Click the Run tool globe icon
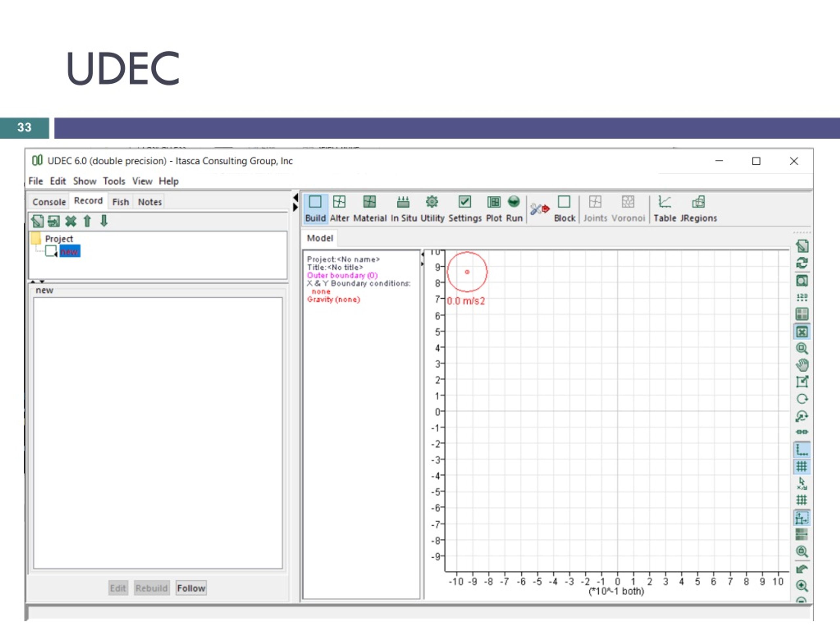840x630 pixels. tap(514, 208)
